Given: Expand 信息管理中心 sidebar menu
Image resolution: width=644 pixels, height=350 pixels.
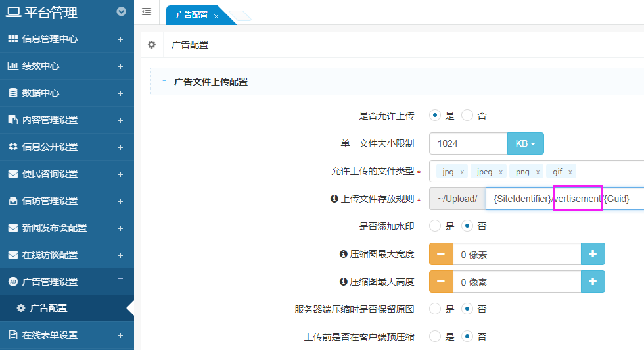Looking at the screenshot, I should pos(120,39).
